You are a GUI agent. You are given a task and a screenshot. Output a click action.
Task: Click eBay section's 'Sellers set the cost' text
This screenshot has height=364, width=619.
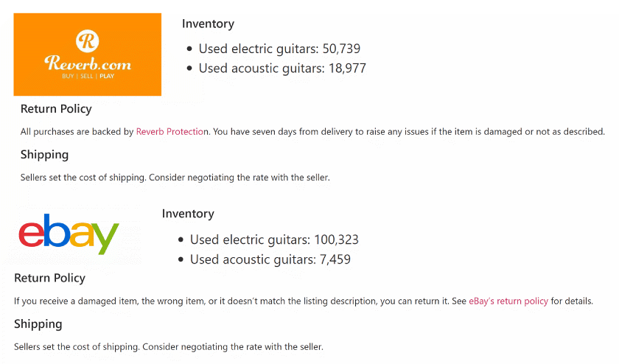[168, 346]
